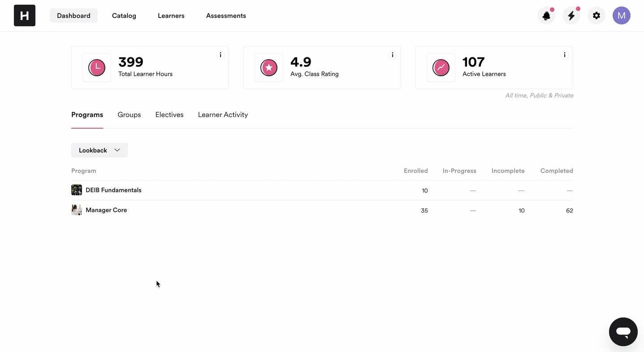The width and height of the screenshot is (644, 352).
Task: Open the DEIB Fundamentals program
Action: [x=113, y=190]
